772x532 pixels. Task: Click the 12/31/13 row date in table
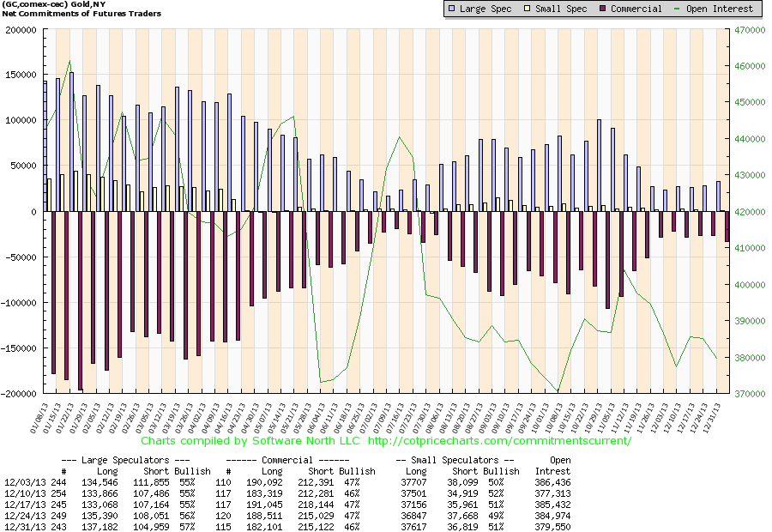[x=24, y=527]
